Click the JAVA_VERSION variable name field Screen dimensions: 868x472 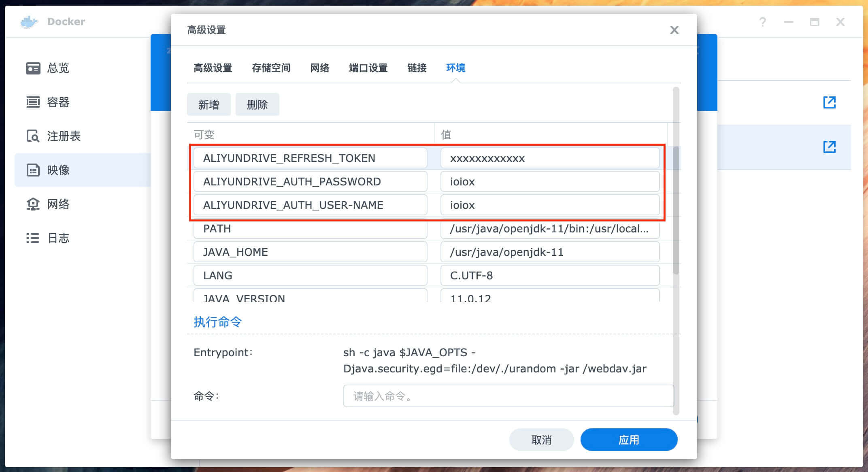point(311,296)
